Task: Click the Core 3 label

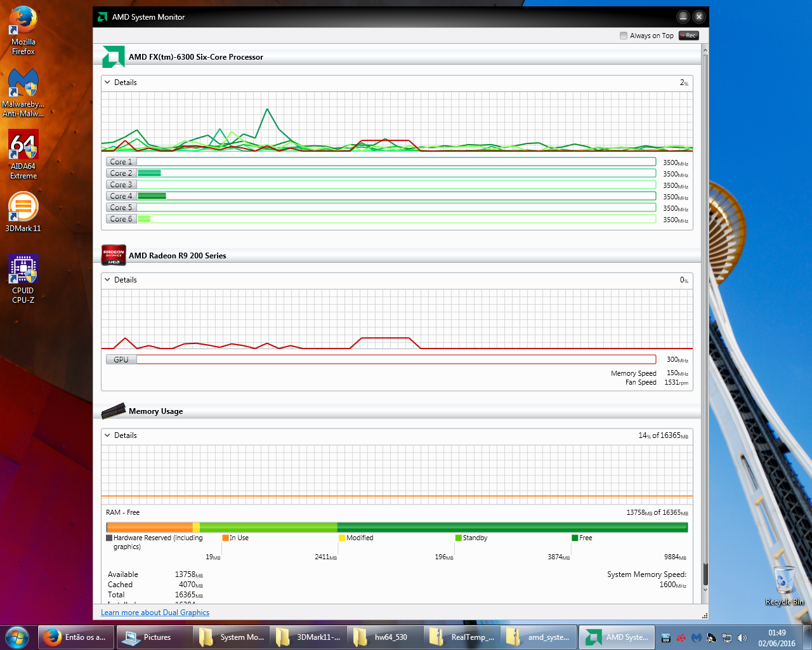Action: pos(121,185)
